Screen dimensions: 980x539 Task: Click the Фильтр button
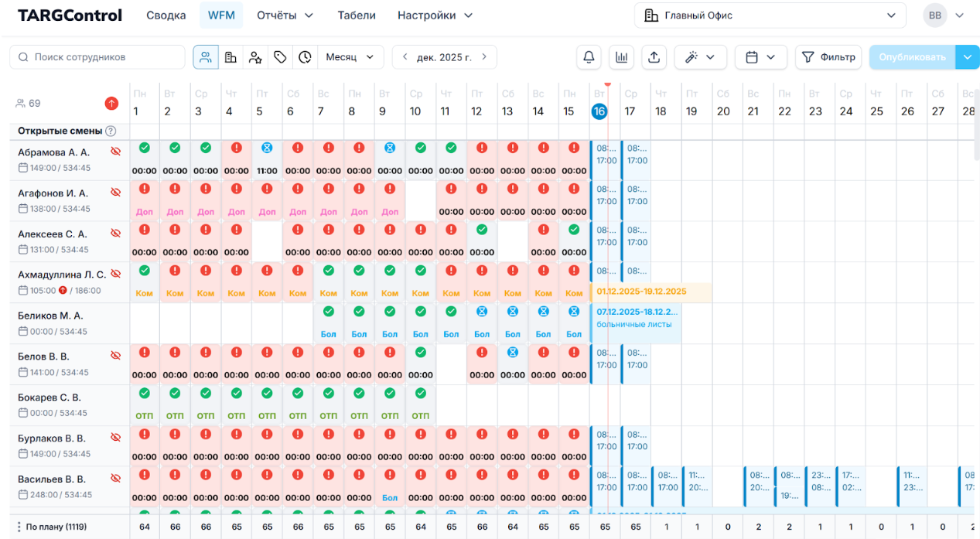click(828, 57)
